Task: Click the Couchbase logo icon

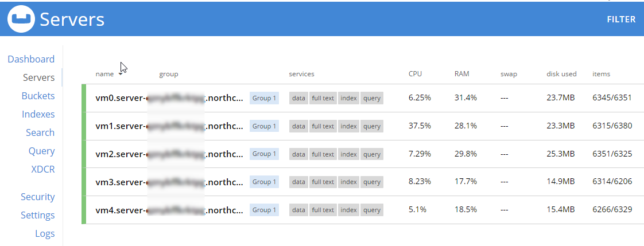Action: point(21,19)
